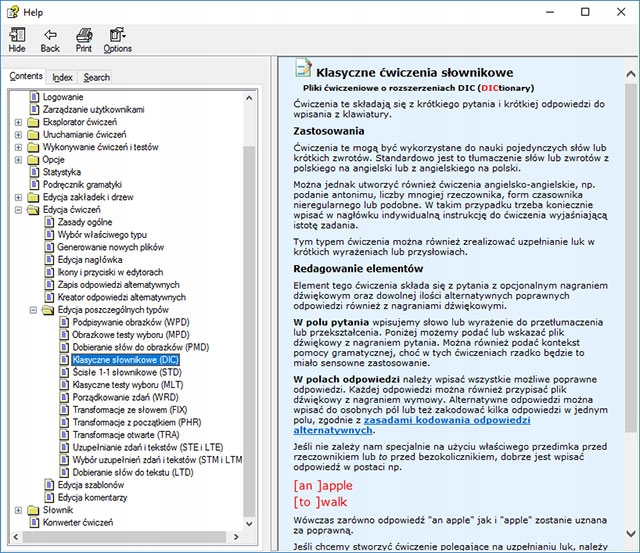Click the book icon beside Edycja ćwiczeń
The width and height of the screenshot is (640, 553).
coord(34,210)
